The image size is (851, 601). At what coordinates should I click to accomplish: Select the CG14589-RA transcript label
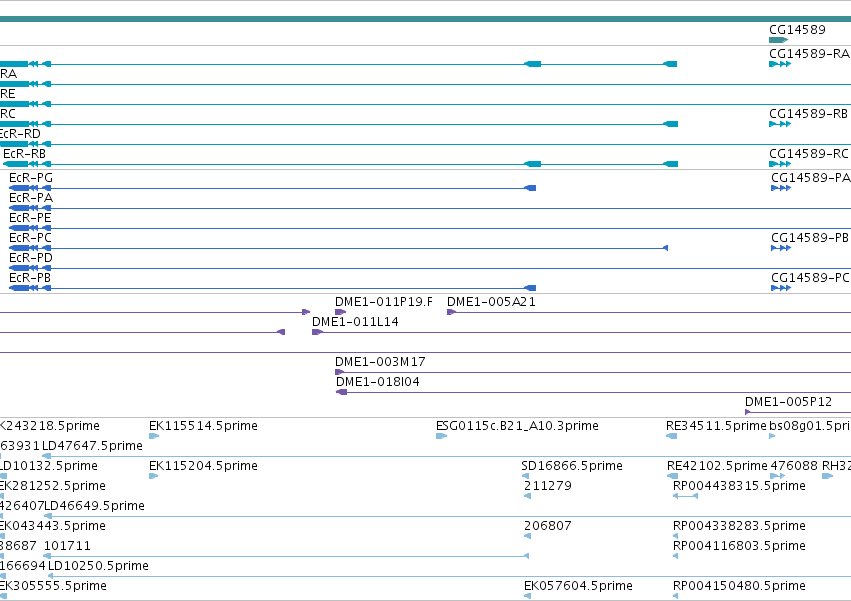click(x=809, y=54)
